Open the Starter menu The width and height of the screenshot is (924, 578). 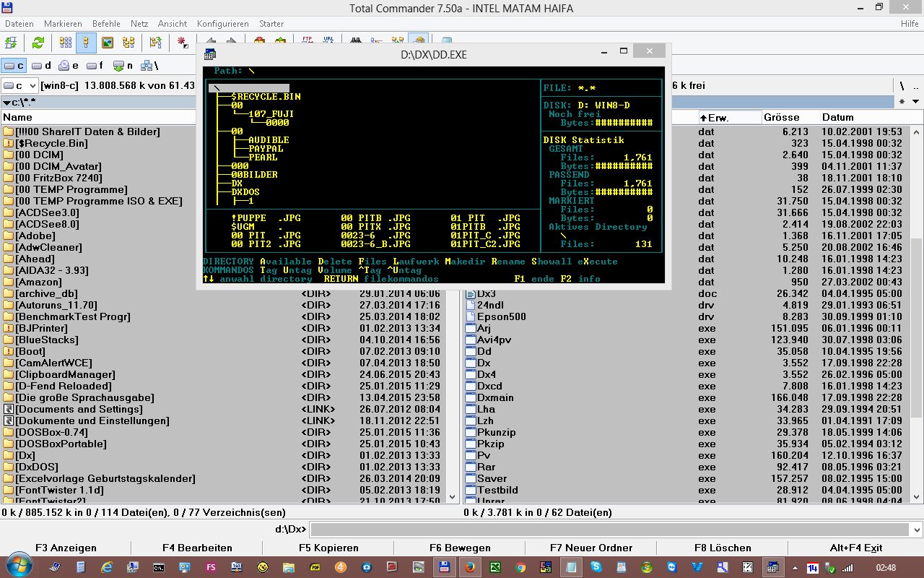(271, 24)
